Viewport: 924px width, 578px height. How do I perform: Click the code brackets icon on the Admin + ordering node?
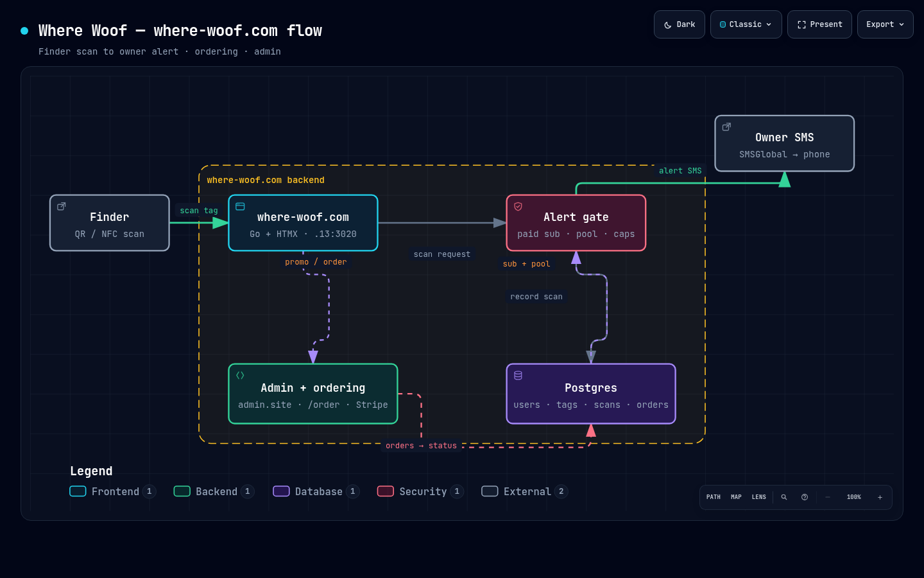[240, 375]
